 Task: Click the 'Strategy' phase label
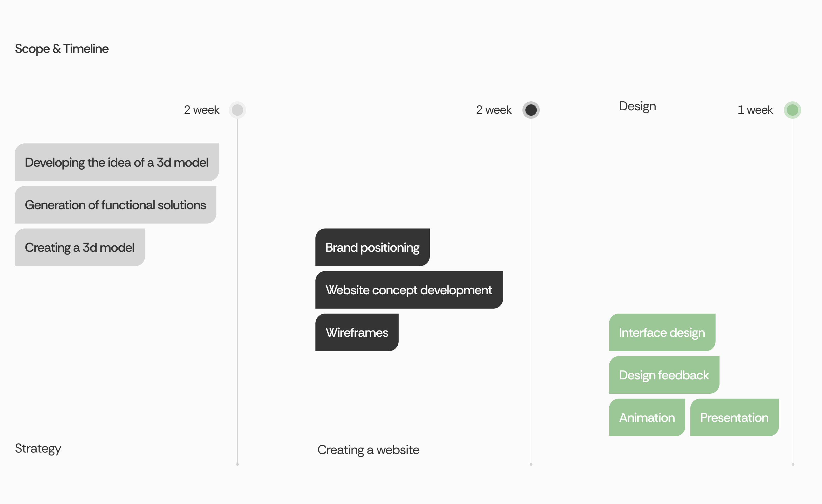coord(38,448)
